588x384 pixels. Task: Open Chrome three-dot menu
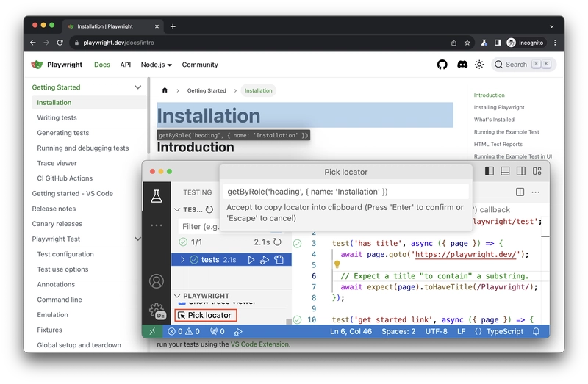tap(555, 43)
